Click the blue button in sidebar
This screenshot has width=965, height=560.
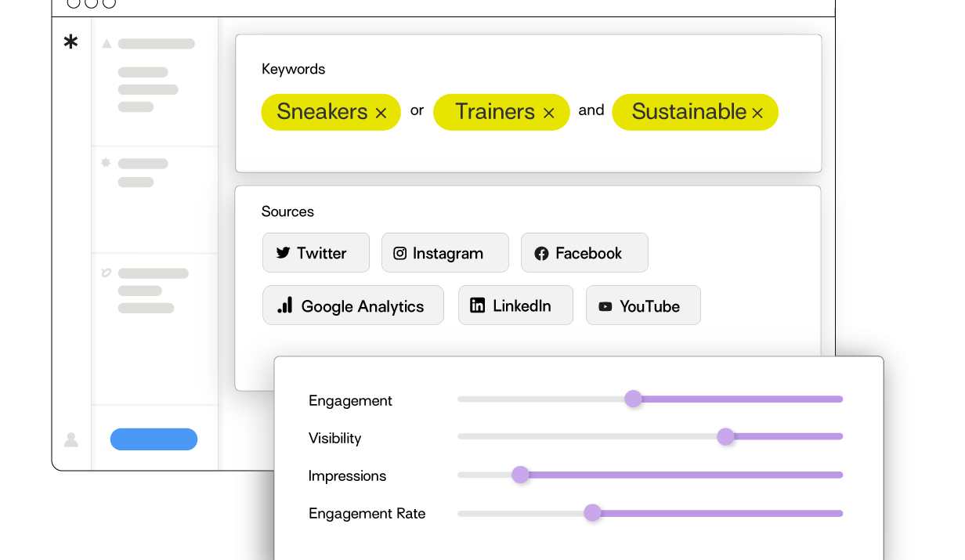click(x=154, y=439)
